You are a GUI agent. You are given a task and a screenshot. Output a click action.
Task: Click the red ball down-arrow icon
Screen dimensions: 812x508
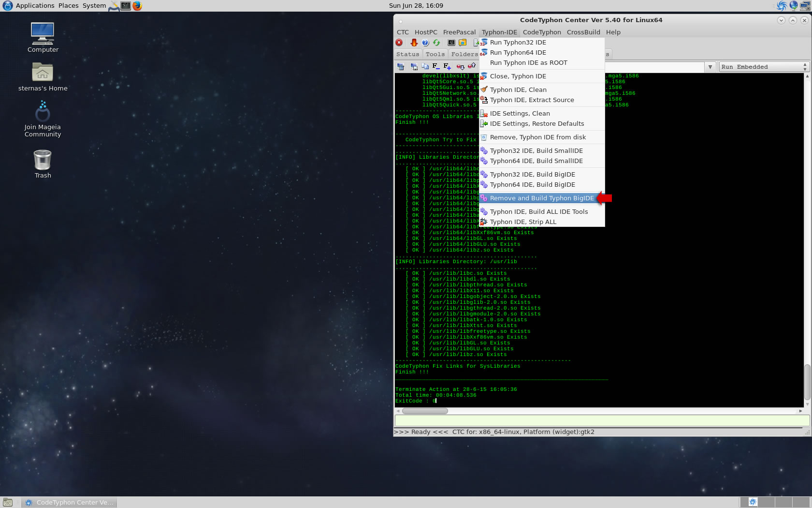tap(460, 66)
